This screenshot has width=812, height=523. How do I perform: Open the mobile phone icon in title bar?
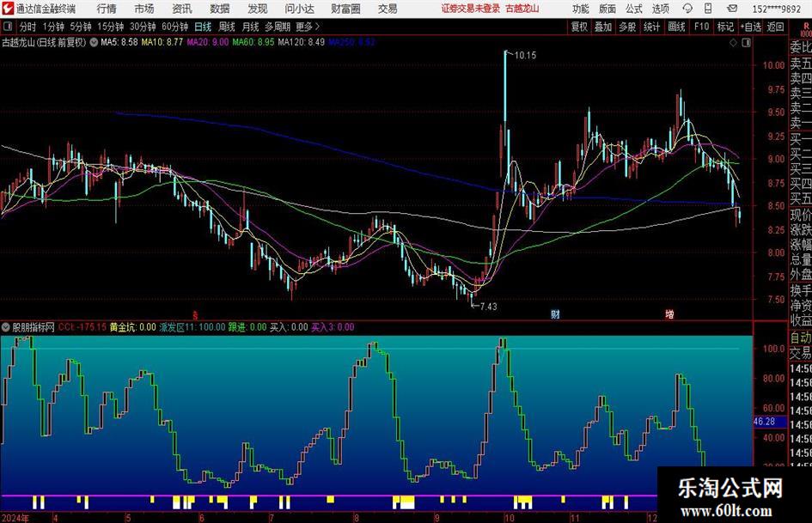[708, 9]
